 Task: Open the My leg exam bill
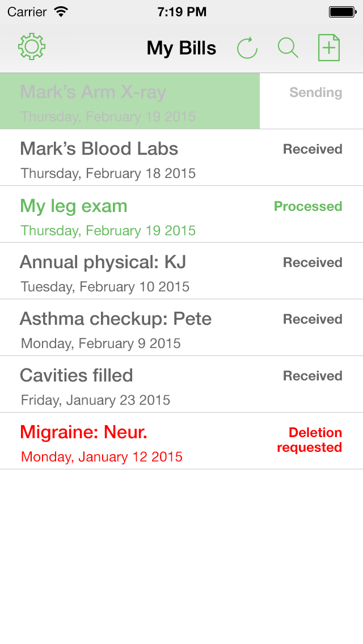click(74, 206)
